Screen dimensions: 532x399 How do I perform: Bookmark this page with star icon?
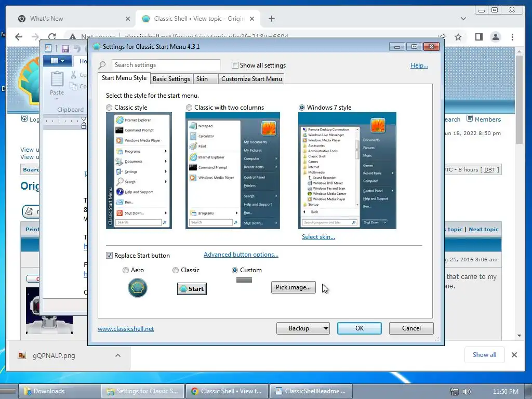[x=458, y=37]
